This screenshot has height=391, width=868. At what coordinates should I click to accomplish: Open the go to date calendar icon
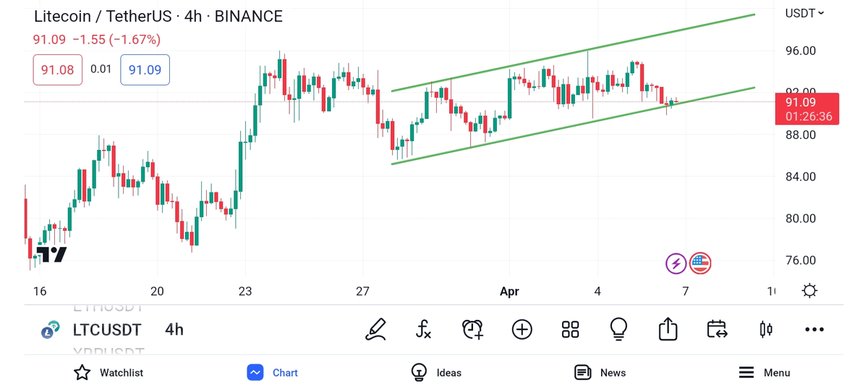tap(717, 329)
